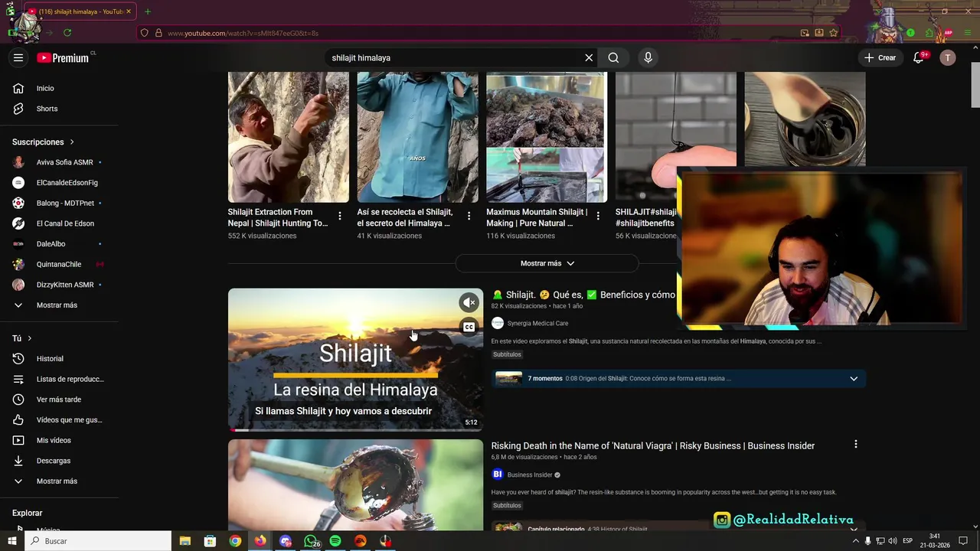The width and height of the screenshot is (980, 551).
Task: Bookmark this page with the star
Action: [834, 33]
